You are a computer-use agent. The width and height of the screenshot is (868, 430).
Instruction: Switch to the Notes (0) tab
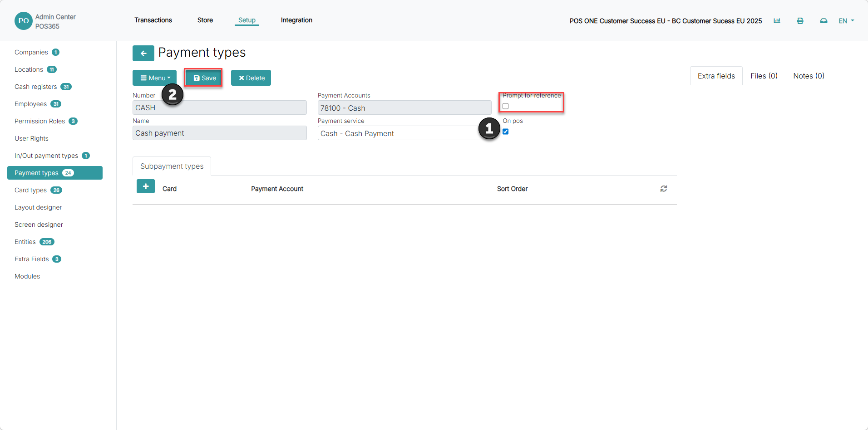(809, 76)
